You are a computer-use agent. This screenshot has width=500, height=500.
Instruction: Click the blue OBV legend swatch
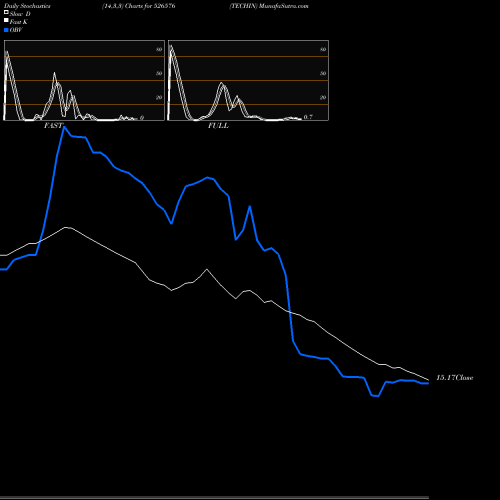pyautogui.click(x=6, y=30)
